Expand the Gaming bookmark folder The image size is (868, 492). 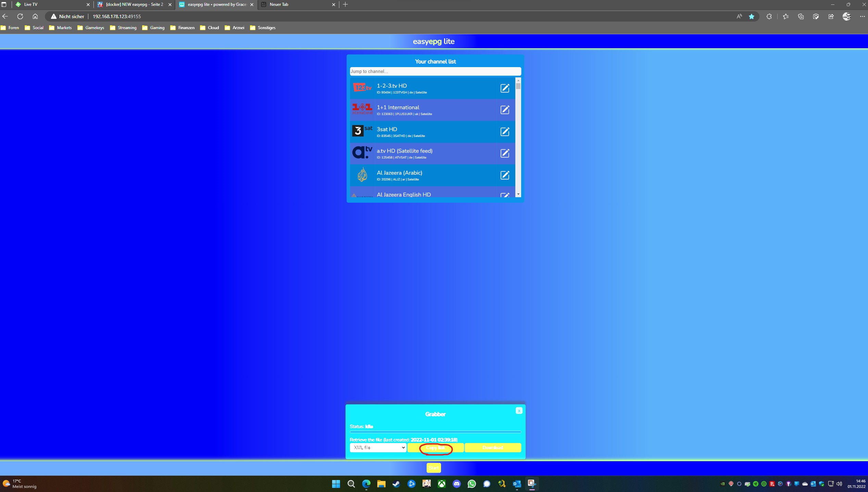153,28
